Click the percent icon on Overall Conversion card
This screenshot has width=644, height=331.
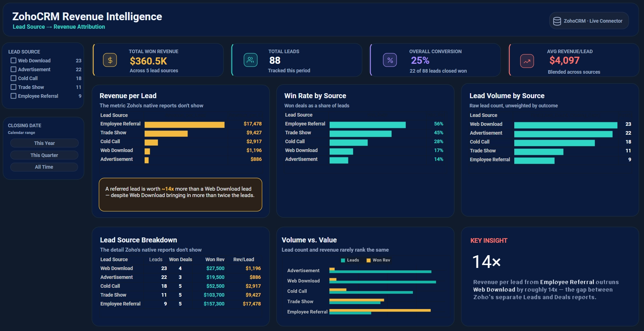(390, 60)
